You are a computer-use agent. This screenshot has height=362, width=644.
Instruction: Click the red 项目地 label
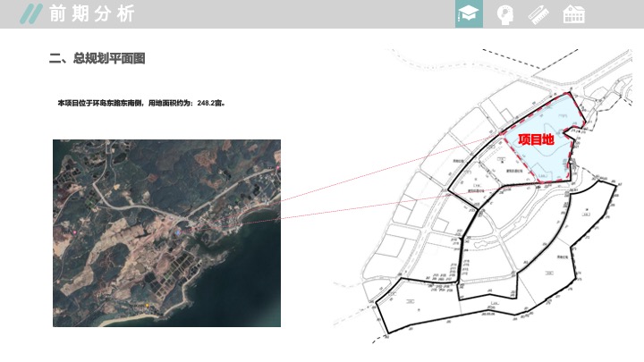tap(537, 139)
